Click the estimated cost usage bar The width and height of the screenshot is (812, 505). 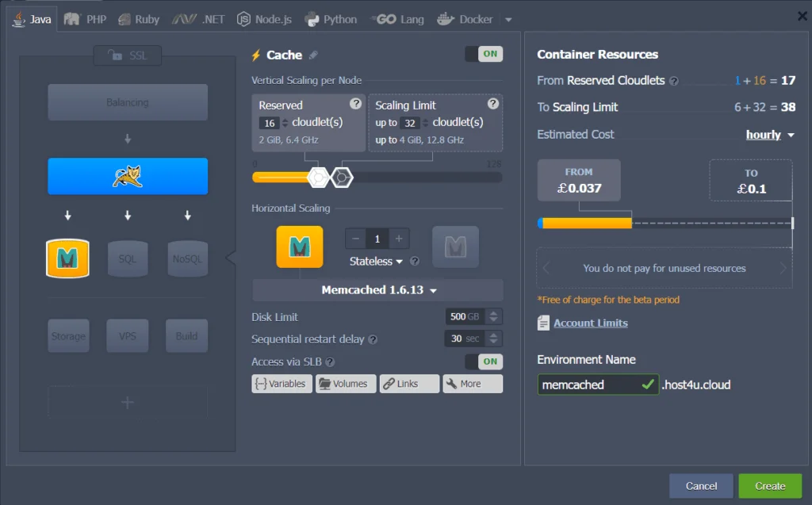pyautogui.click(x=665, y=224)
